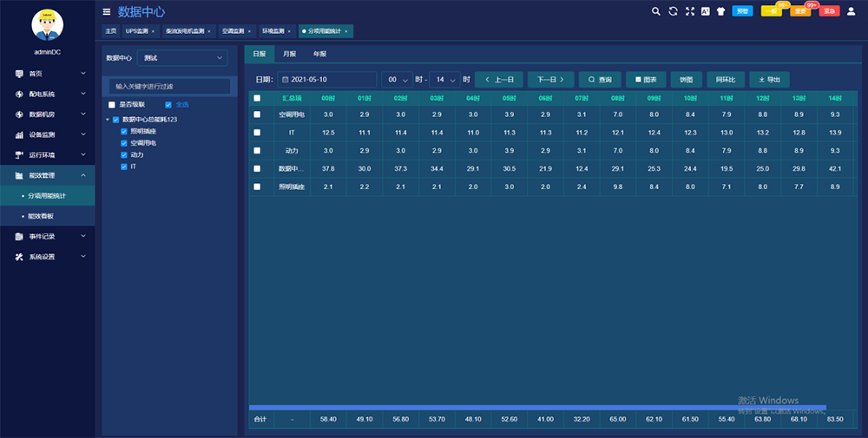Image resolution: width=868 pixels, height=438 pixels.
Task: Click the search magnifier icon in header
Action: pos(656,11)
